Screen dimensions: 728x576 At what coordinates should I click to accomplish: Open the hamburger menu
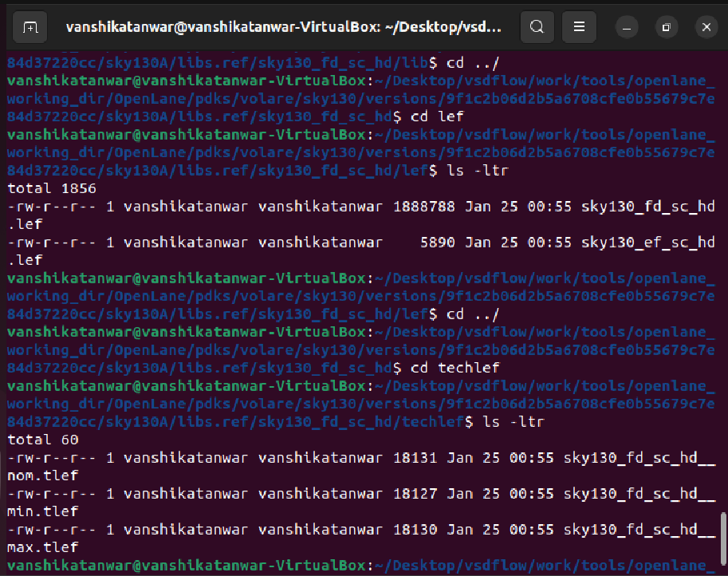pos(578,26)
